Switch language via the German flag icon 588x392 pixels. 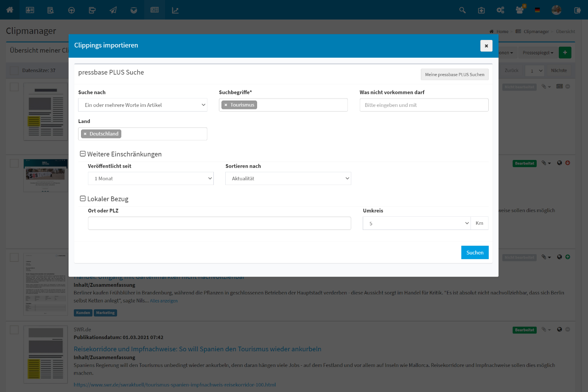coord(538,10)
